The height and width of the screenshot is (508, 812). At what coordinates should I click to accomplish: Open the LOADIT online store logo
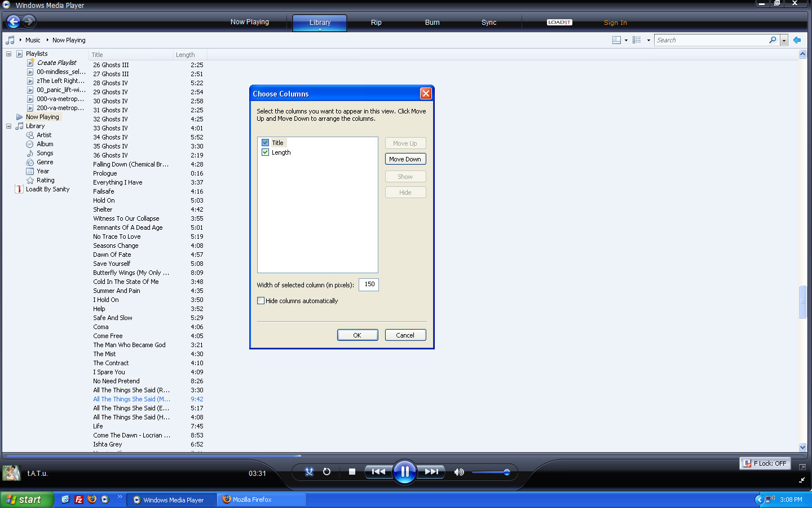559,23
